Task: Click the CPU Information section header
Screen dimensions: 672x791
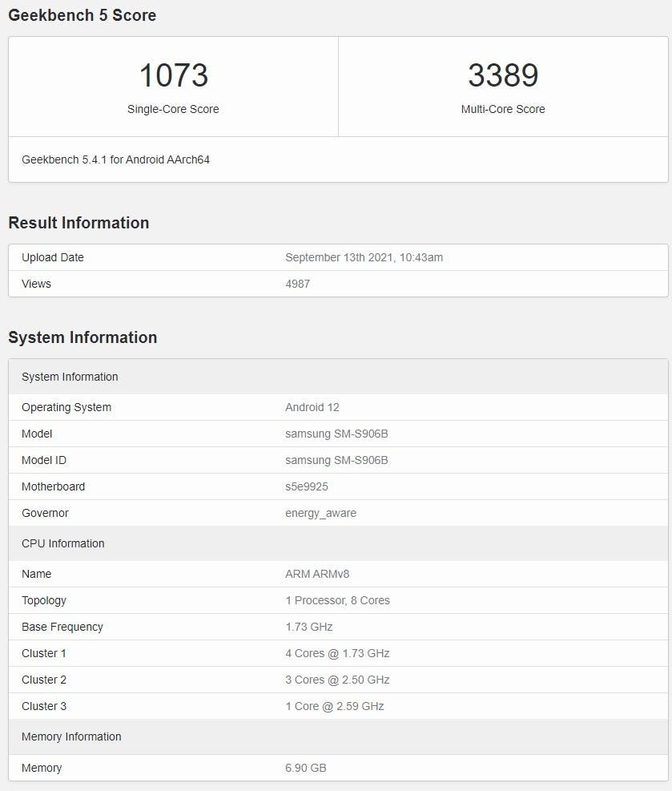Action: point(338,543)
